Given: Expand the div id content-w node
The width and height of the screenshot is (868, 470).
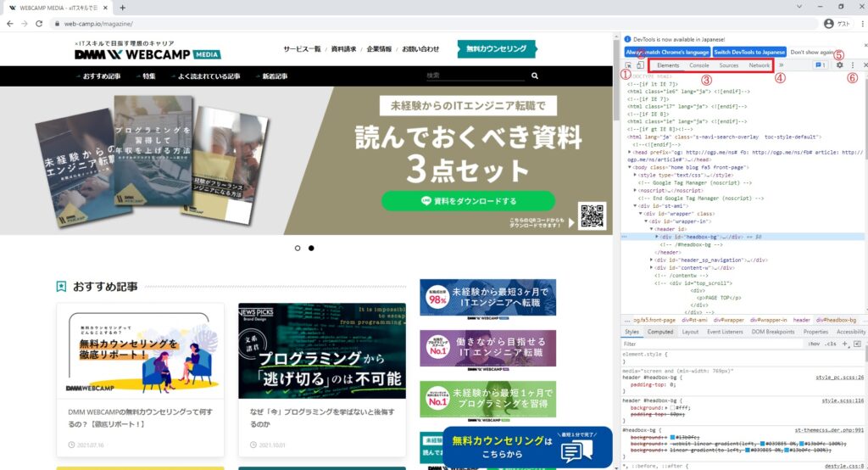Looking at the screenshot, I should tap(652, 267).
